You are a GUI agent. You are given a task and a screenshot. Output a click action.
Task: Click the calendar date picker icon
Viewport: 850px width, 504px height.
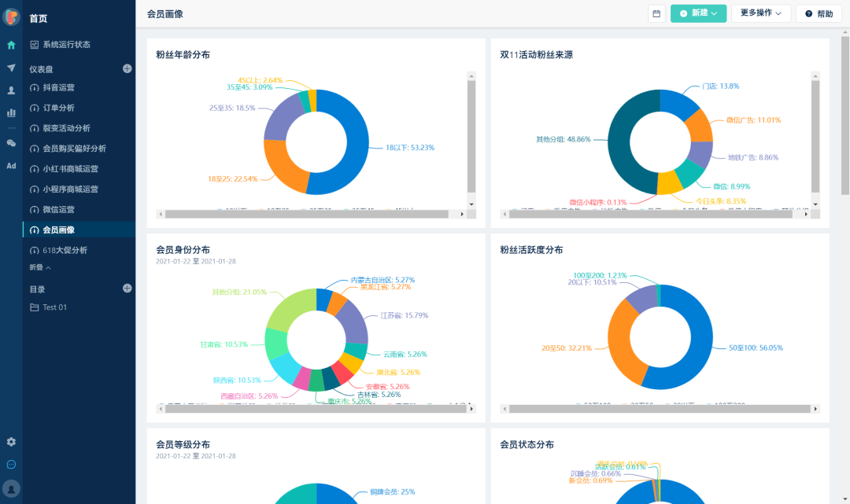pyautogui.click(x=656, y=13)
